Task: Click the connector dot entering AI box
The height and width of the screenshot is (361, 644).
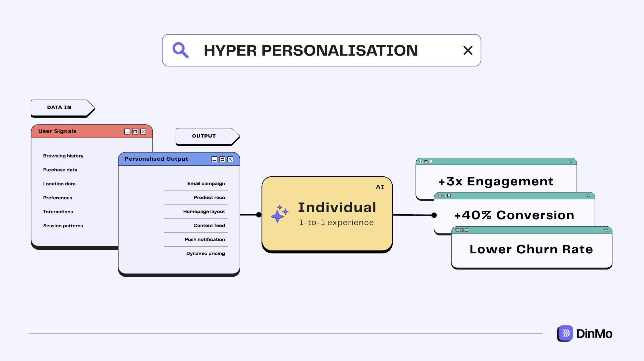Action: [259, 215]
